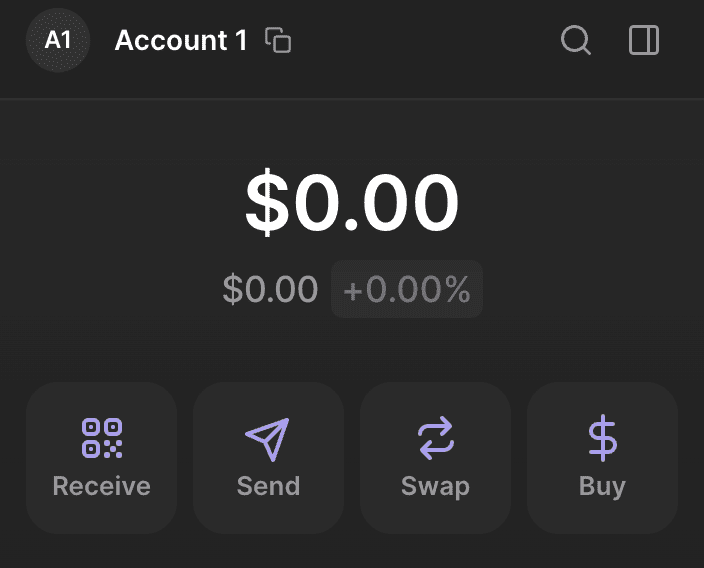Open the A1 account avatar
This screenshot has width=704, height=568.
58,41
